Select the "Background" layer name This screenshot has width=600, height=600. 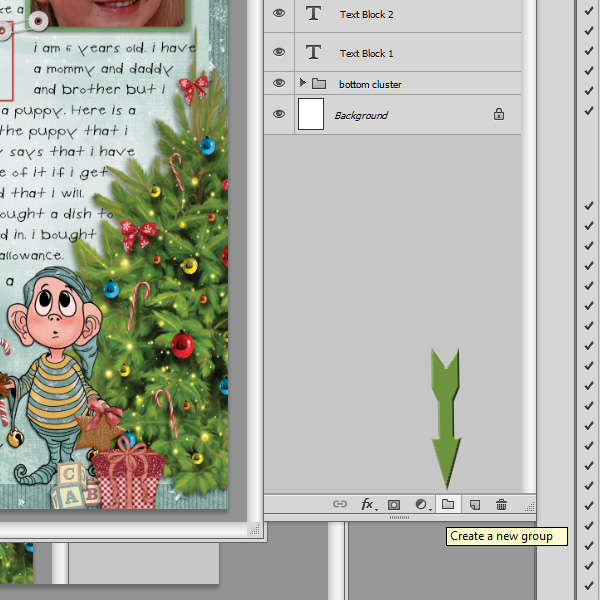click(361, 116)
